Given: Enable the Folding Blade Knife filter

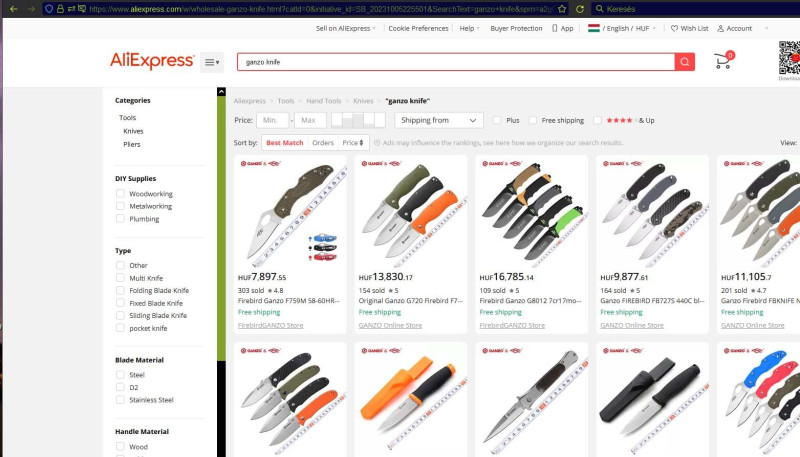Looking at the screenshot, I should tap(120, 290).
